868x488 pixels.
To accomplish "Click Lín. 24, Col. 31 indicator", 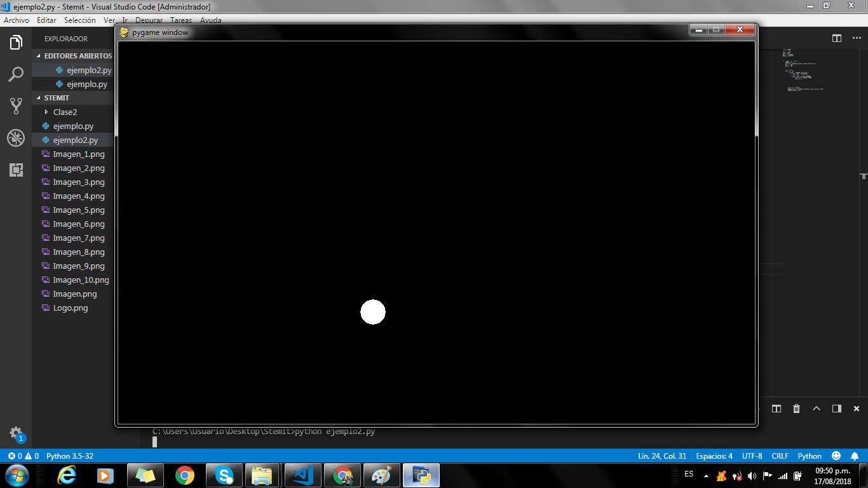I will pyautogui.click(x=662, y=456).
